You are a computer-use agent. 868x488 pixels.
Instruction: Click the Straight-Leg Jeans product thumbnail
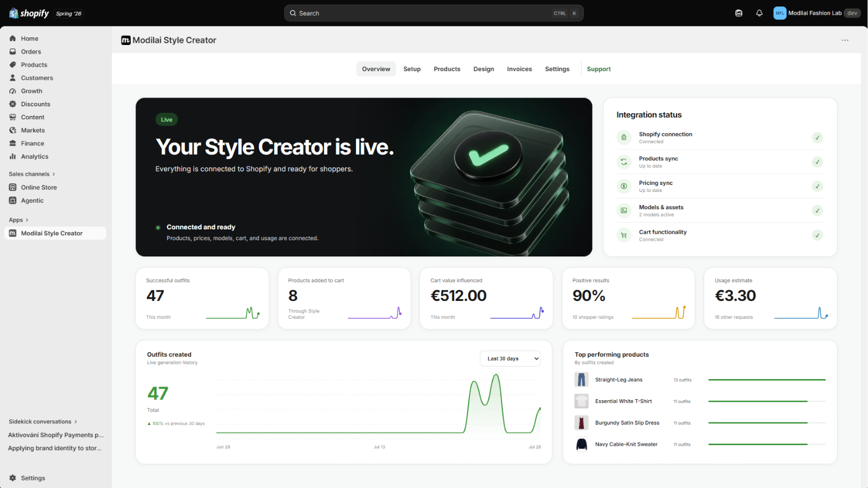[x=582, y=380]
